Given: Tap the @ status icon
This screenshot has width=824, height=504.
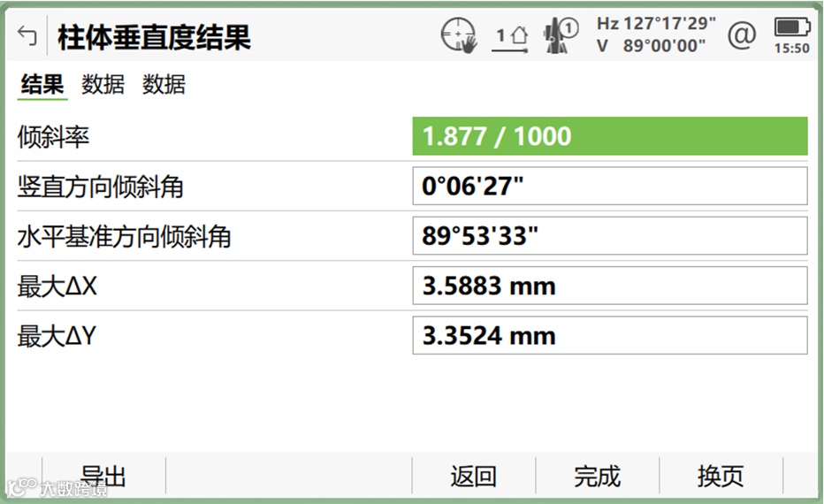Looking at the screenshot, I should [x=742, y=35].
